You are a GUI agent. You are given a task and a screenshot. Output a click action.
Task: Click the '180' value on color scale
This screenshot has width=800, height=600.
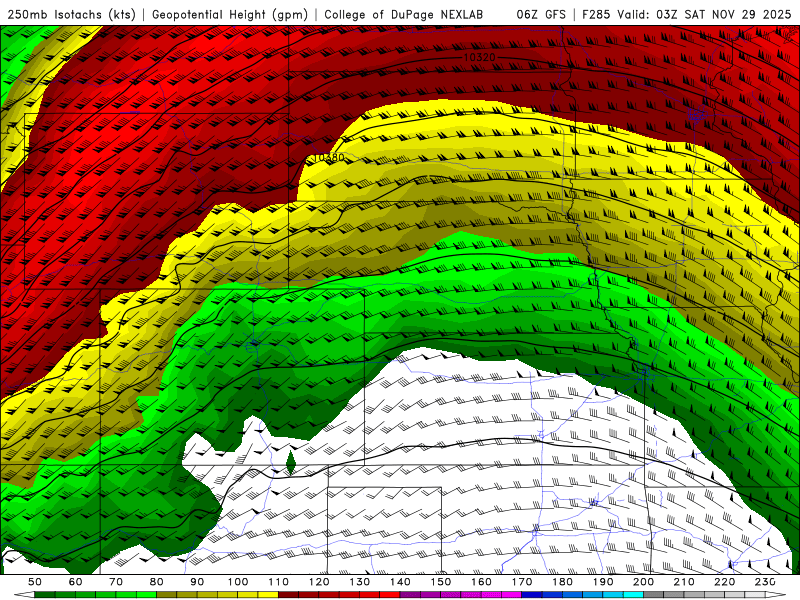pyautogui.click(x=562, y=582)
